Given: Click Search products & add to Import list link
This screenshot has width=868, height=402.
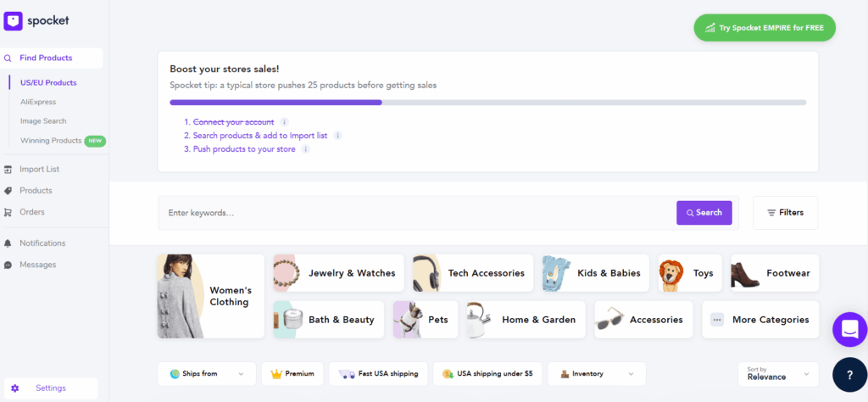Looking at the screenshot, I should pos(260,136).
